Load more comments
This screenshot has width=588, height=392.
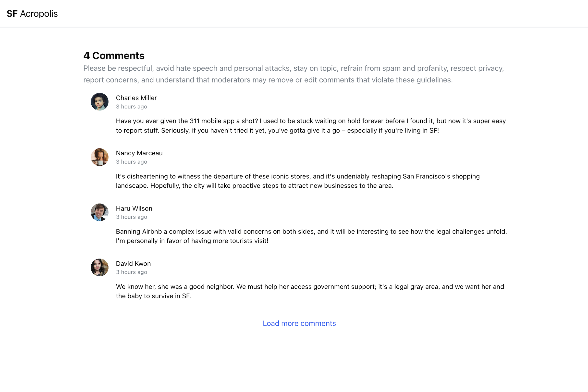tap(299, 323)
